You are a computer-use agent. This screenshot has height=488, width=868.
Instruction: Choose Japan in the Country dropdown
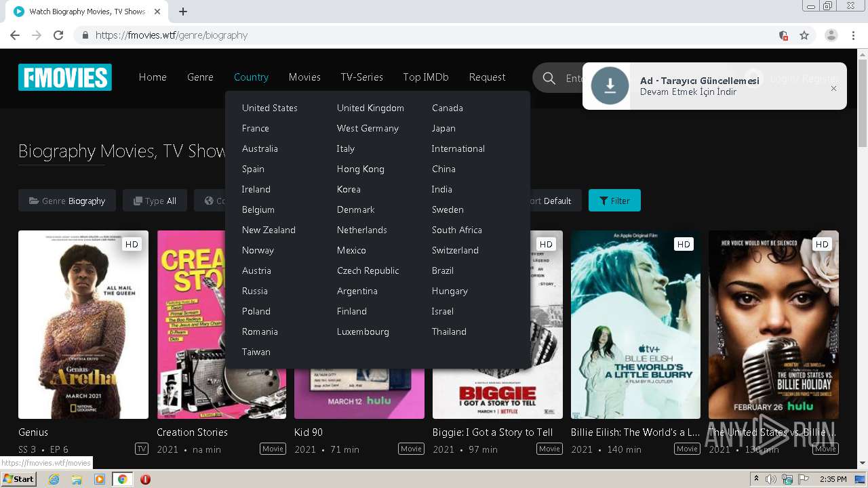coord(443,128)
